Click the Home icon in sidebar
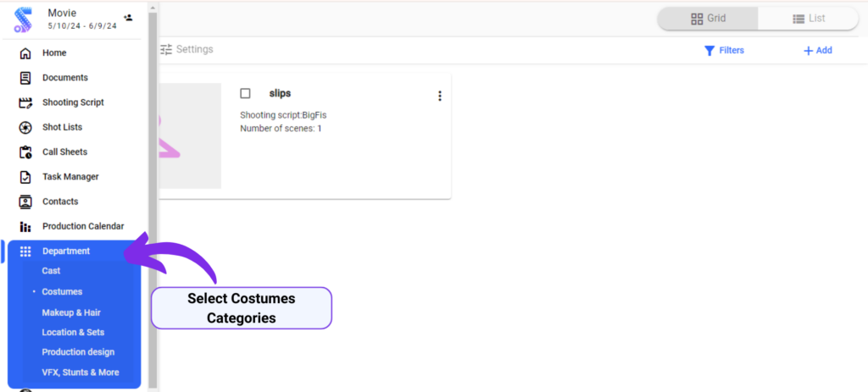868x392 pixels. (x=25, y=52)
